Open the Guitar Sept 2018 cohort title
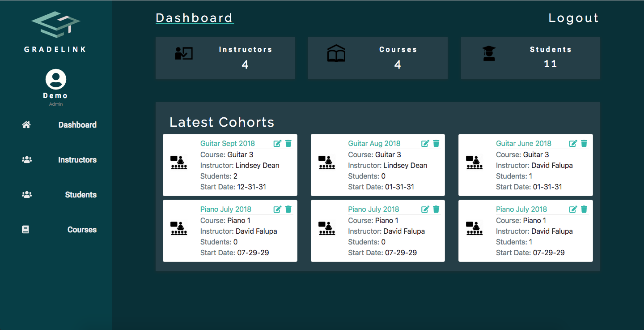 click(x=228, y=143)
